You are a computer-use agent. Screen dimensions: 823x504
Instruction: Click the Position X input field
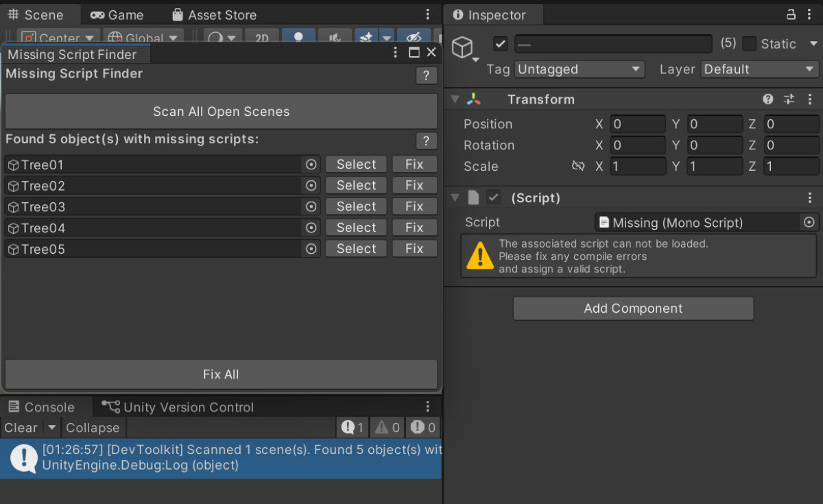[x=638, y=124]
